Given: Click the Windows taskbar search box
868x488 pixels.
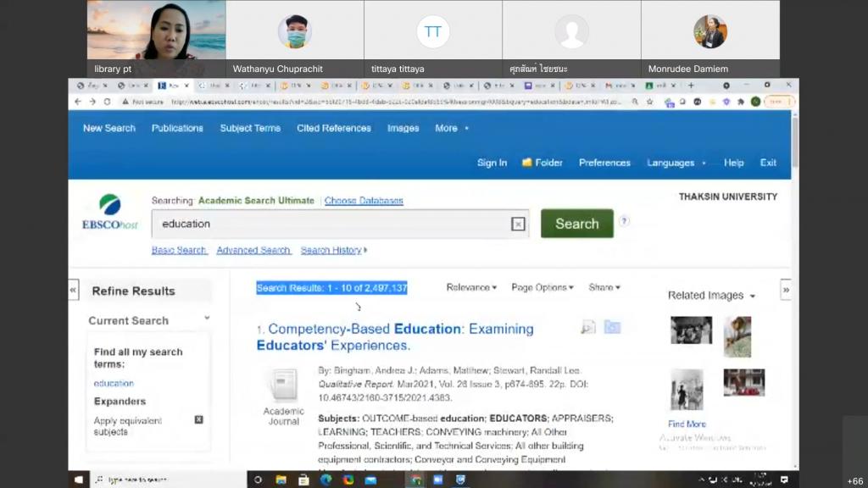Looking at the screenshot, I should click(167, 480).
